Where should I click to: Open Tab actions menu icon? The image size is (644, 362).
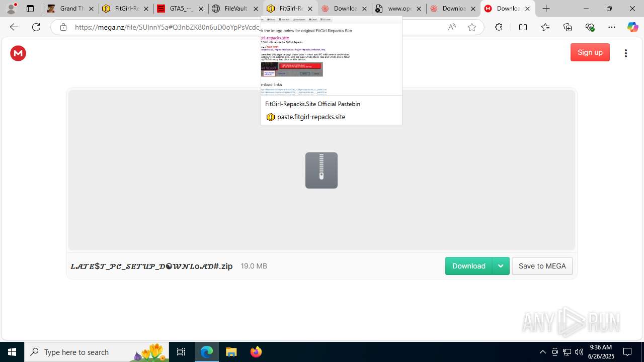(30, 9)
